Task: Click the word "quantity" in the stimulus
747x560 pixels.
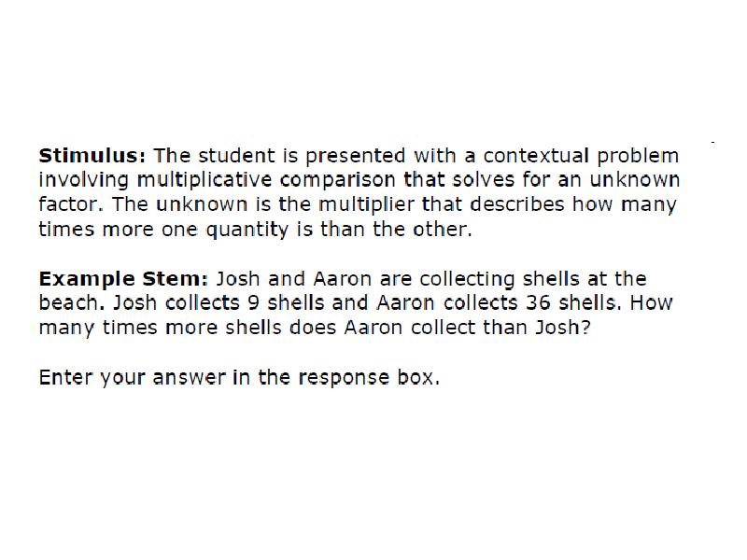Action: click(247, 230)
